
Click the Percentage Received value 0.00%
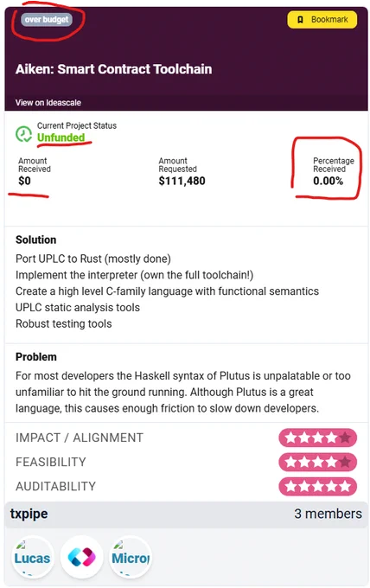328,181
